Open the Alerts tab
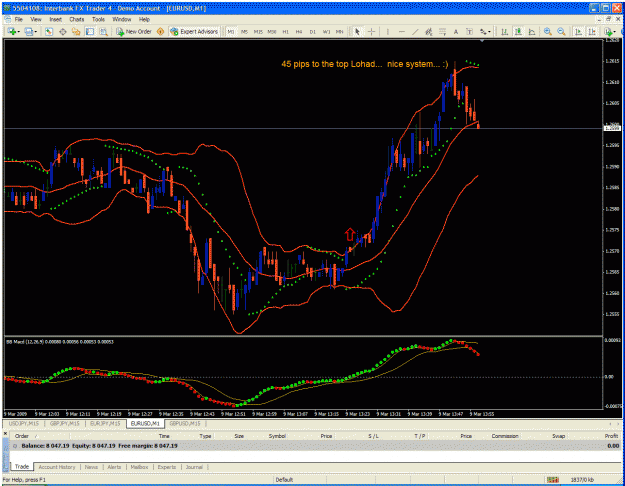Screen dimensions: 625x486 [x=114, y=467]
